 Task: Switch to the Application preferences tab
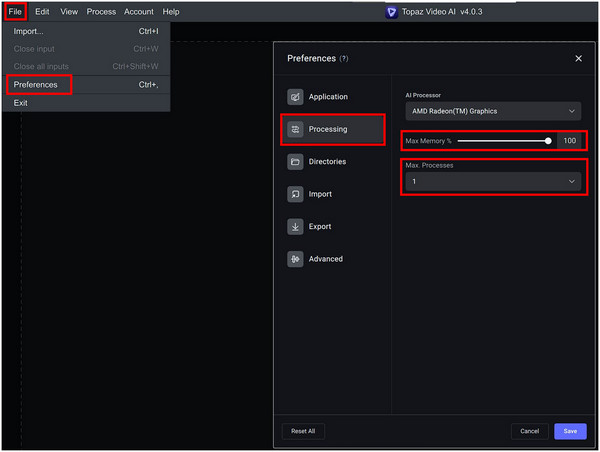pos(333,97)
